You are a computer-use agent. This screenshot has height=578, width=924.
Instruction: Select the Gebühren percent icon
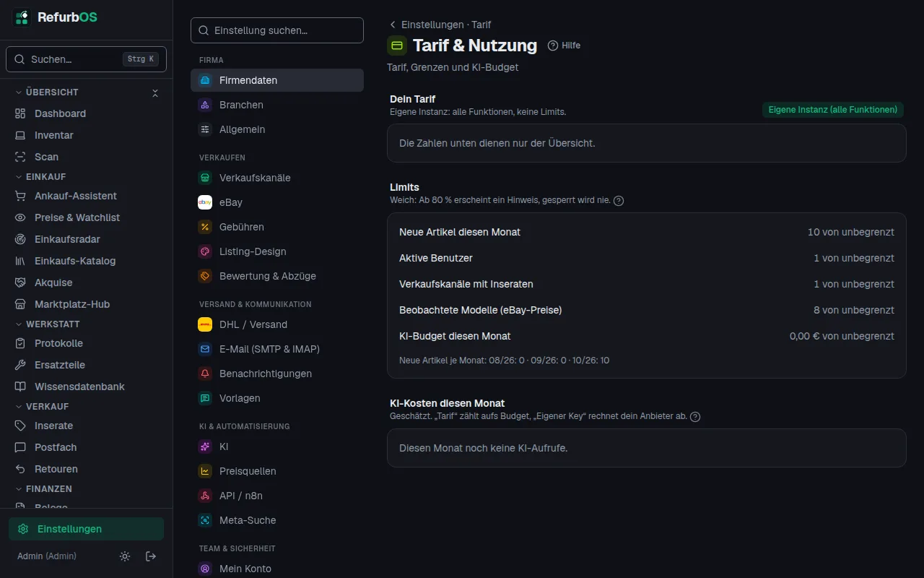pos(205,227)
